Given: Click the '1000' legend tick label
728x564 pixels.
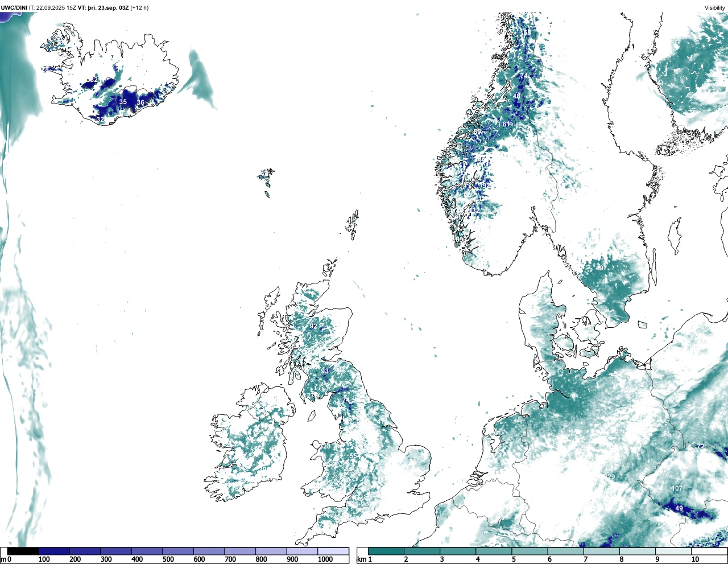Looking at the screenshot, I should click(325, 559).
